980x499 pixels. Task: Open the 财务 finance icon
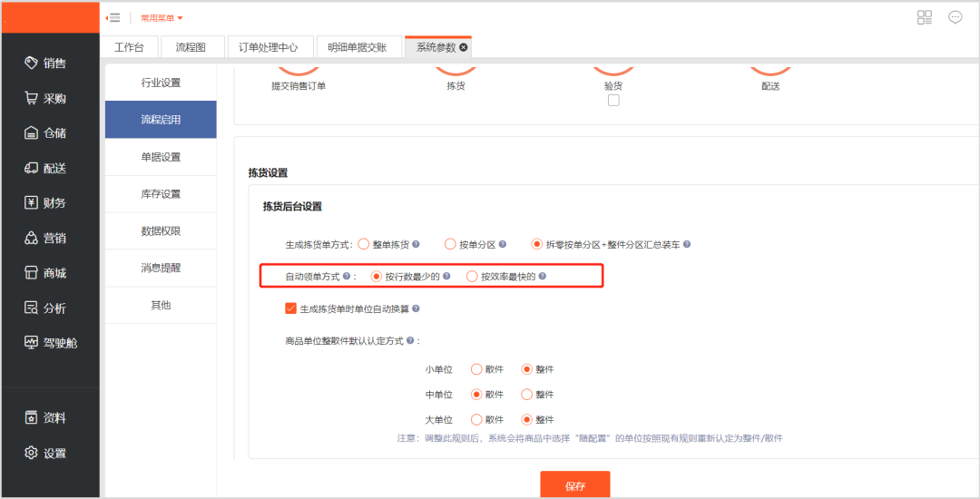(31, 203)
